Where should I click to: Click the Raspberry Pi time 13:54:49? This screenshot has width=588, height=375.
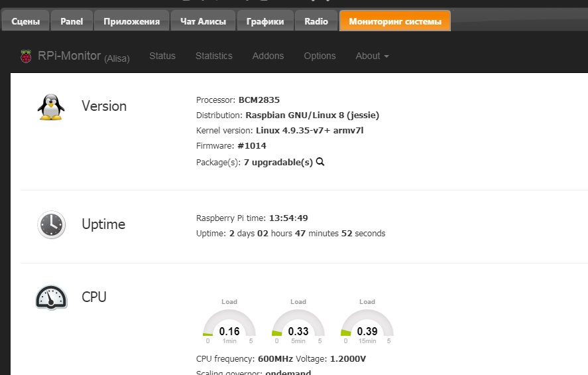pos(288,218)
